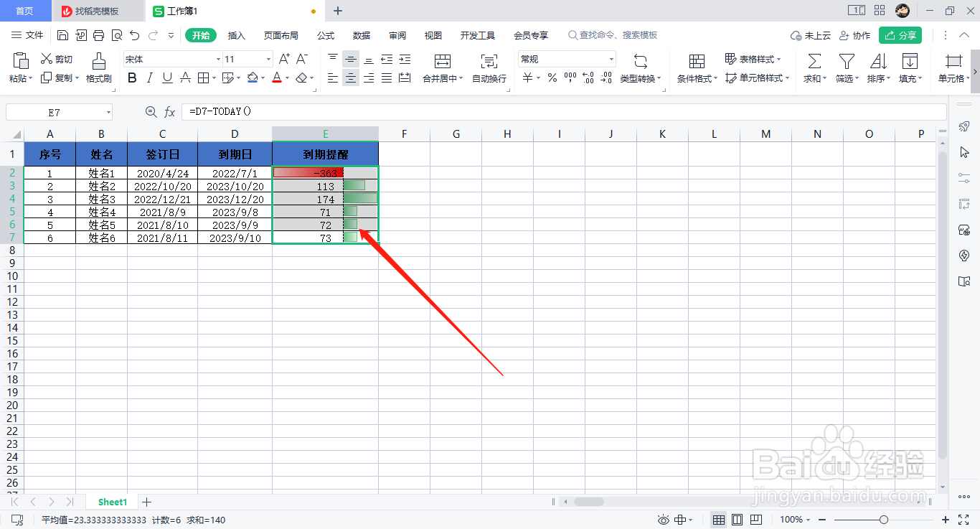
Task: Open the number format dropdown (常规)
Action: (611, 59)
